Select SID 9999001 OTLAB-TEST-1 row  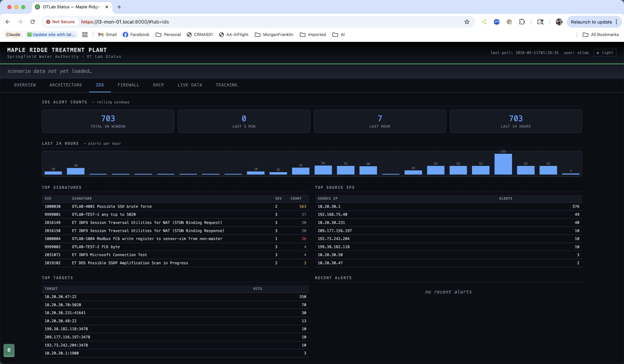[175, 214]
